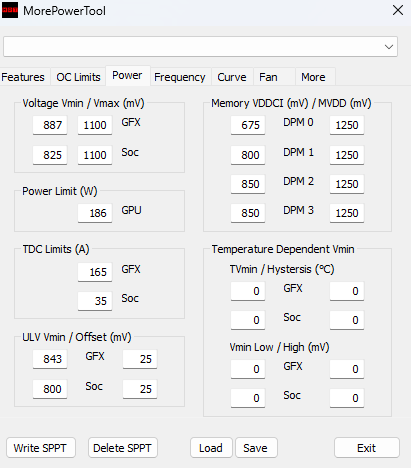The width and height of the screenshot is (411, 468).
Task: Click Delete SPPT button
Action: click(123, 448)
